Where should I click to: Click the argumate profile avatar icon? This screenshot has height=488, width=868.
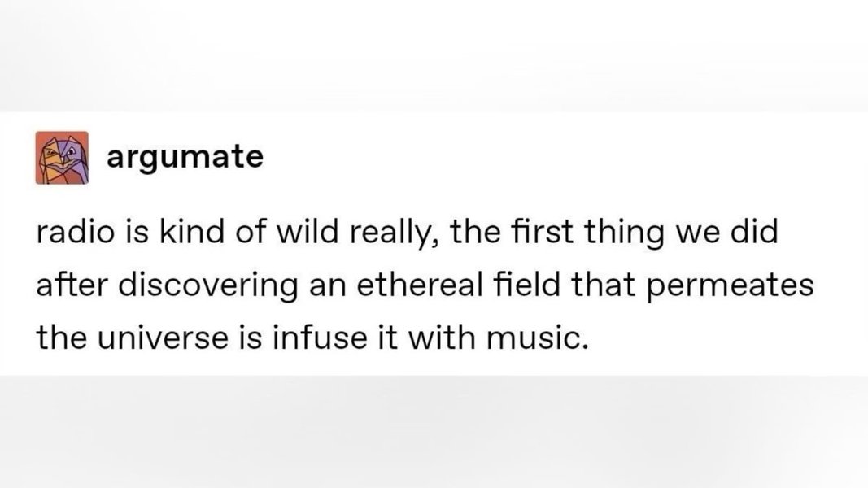(x=61, y=157)
